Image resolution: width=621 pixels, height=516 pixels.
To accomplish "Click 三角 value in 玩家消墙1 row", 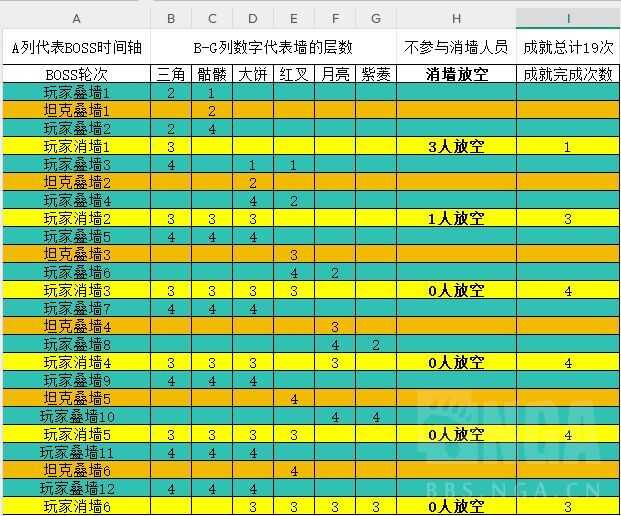I will 171,146.
